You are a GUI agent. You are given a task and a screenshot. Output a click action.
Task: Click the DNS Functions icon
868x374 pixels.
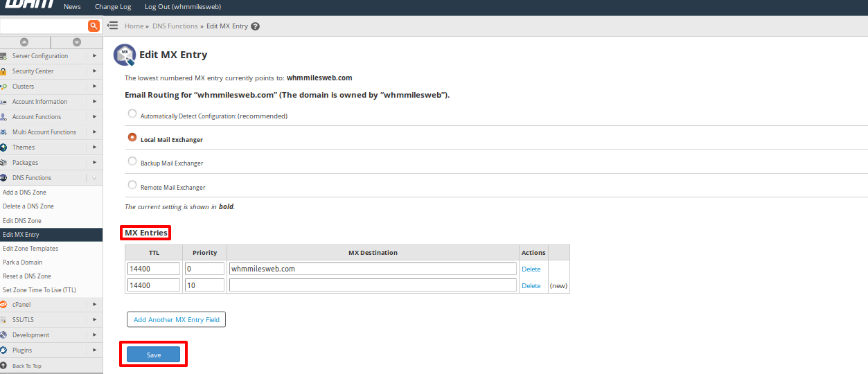pos(4,178)
